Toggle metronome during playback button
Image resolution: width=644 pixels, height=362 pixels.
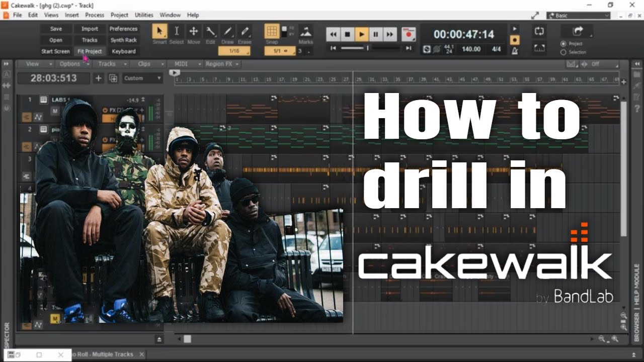coord(515,29)
